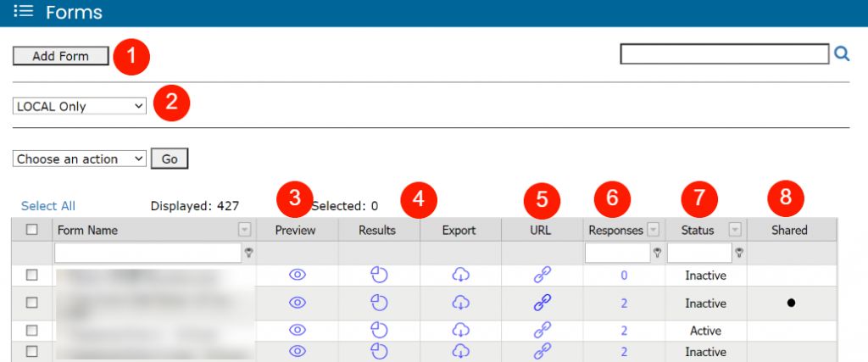Image resolution: width=868 pixels, height=362 pixels.
Task: Export the form with 0 responses
Action: 460,275
